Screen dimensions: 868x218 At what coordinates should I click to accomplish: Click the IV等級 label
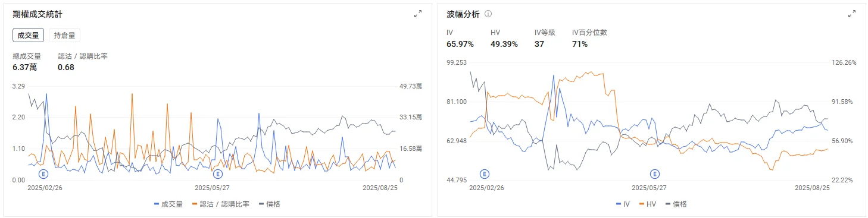[545, 33]
